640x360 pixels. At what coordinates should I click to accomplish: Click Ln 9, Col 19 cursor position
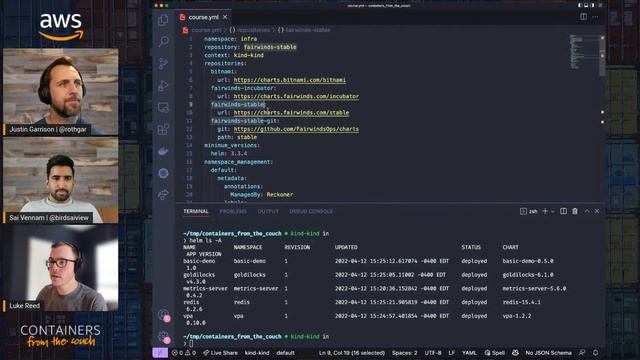[x=352, y=353]
